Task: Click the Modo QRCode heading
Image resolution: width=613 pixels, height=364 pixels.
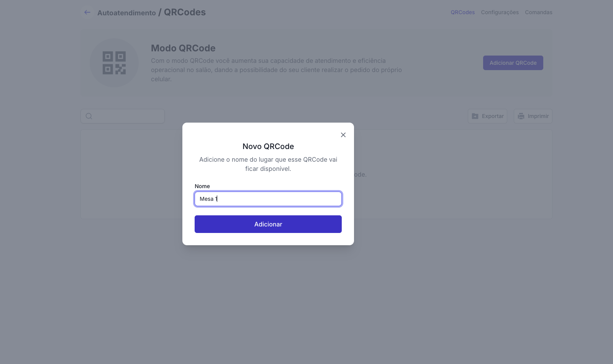Action: pyautogui.click(x=183, y=48)
